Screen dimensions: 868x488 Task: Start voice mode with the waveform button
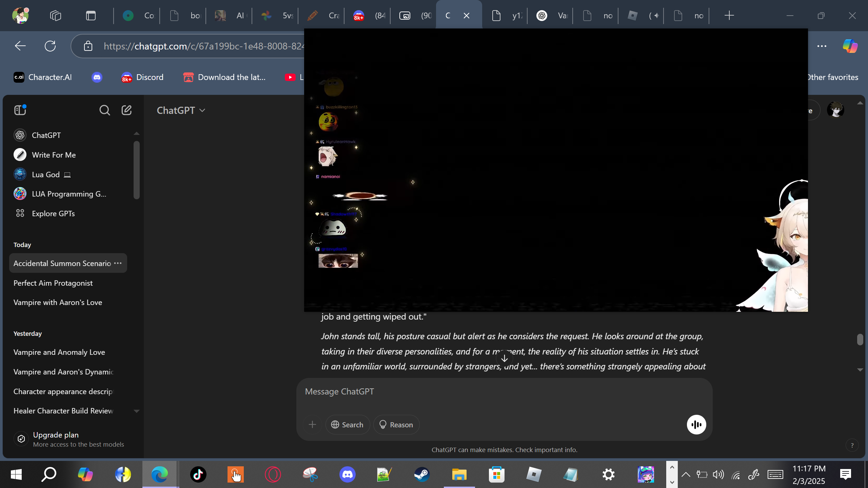point(696,425)
